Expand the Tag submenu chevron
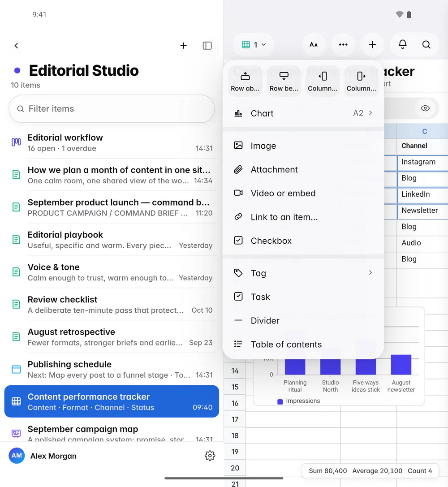This screenshot has width=448, height=487. 370,273
